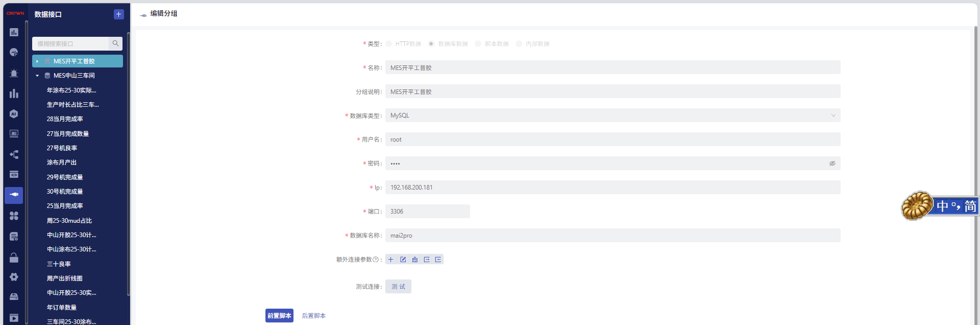Click the 用户名 field containing root
Image resolution: width=980 pixels, height=325 pixels.
612,140
